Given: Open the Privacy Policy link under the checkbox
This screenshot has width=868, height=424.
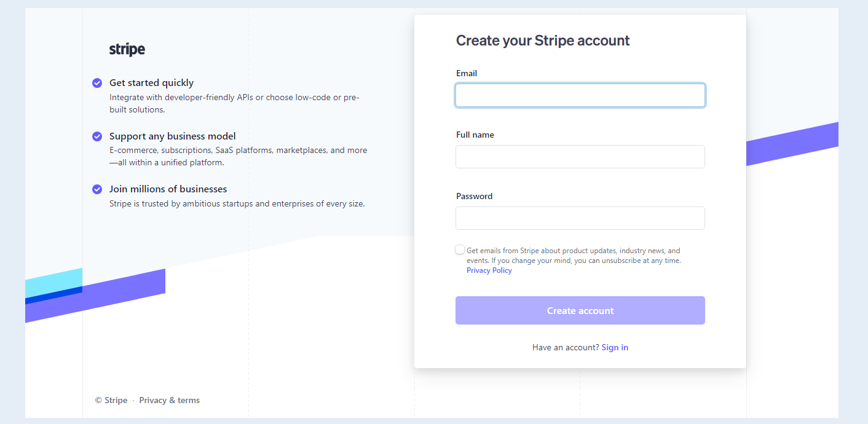Looking at the screenshot, I should [489, 270].
